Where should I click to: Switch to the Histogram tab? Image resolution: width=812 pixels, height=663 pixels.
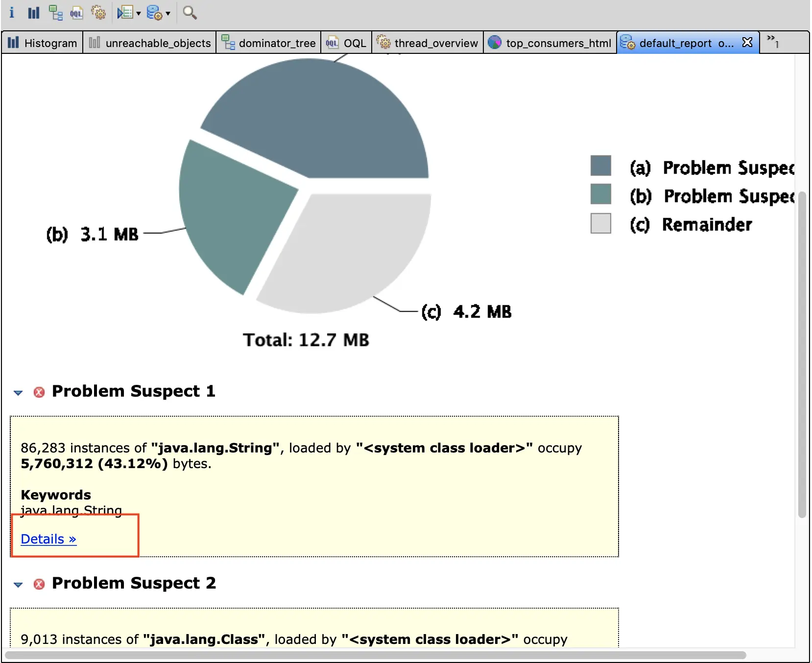pyautogui.click(x=43, y=43)
